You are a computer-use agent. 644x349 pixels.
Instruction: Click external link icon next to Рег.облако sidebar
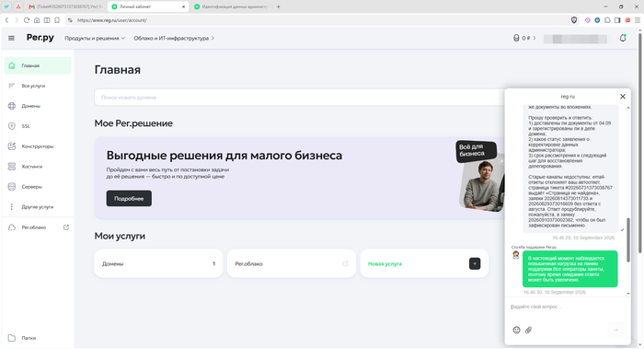tap(66, 227)
